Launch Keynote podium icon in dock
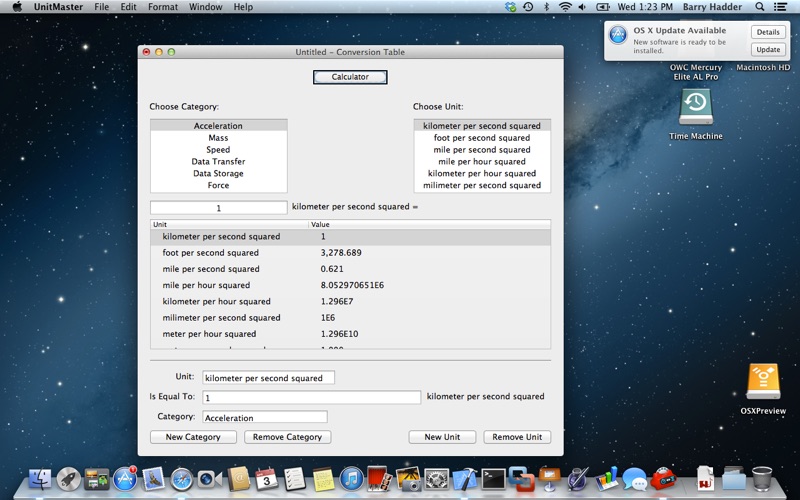The image size is (800, 500). [x=549, y=479]
